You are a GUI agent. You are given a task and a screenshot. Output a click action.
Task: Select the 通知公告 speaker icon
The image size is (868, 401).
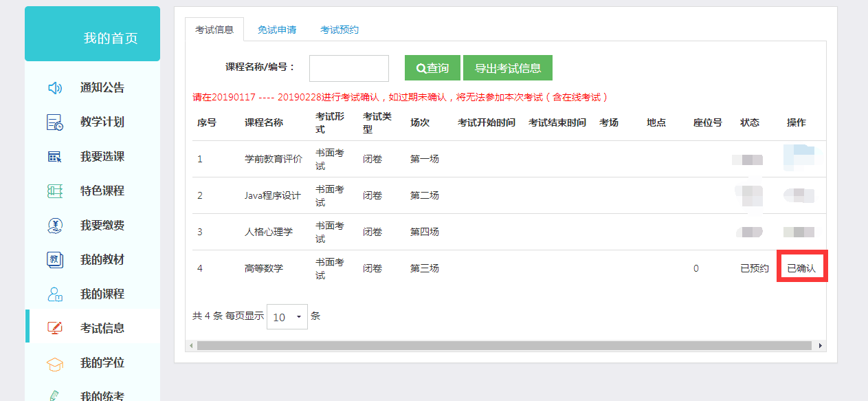tap(54, 87)
